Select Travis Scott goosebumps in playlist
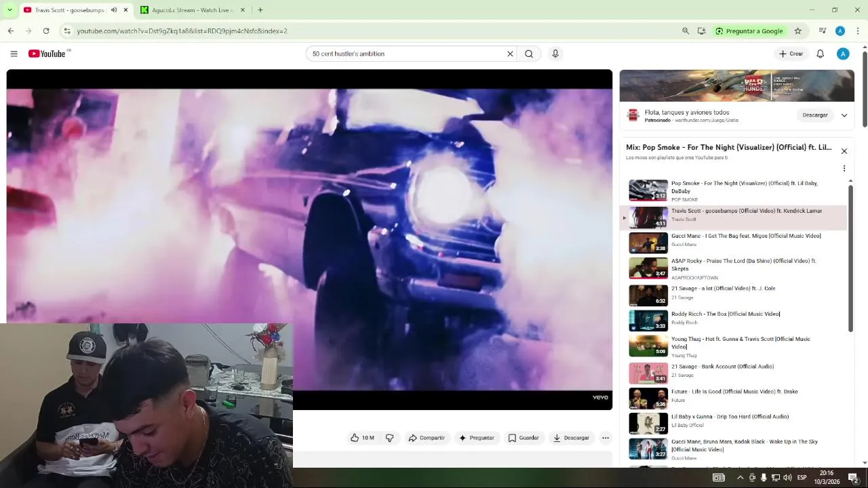 coord(733,218)
